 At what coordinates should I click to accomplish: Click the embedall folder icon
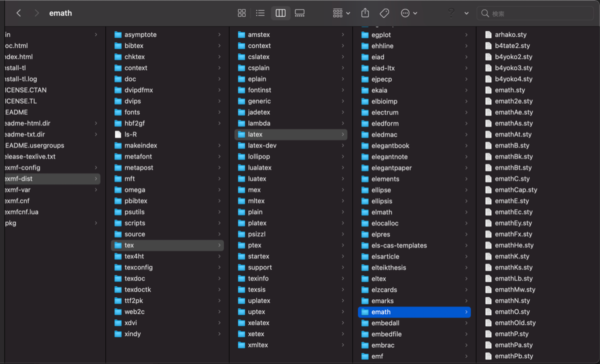pos(365,323)
